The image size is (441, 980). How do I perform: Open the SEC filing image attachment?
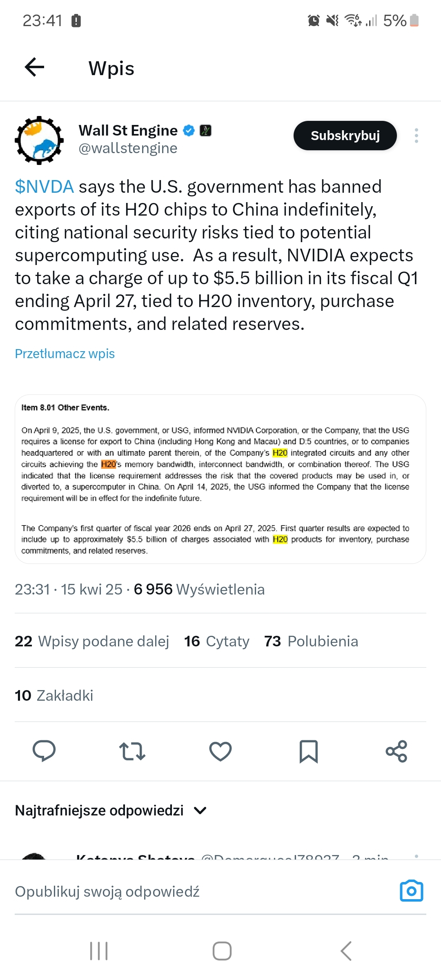[220, 479]
